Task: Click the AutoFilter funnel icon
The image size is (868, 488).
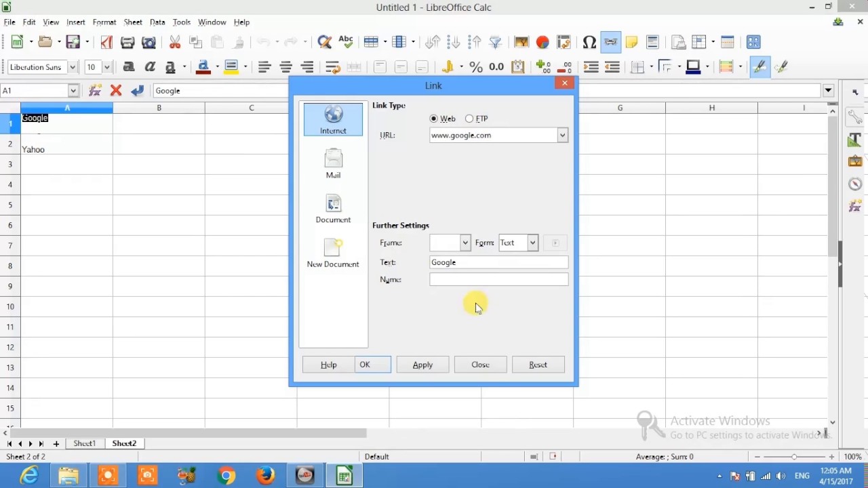Action: [496, 42]
